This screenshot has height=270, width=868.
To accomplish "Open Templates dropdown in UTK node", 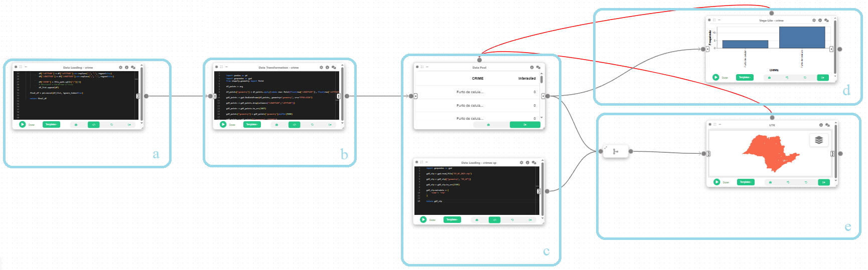I will click(x=746, y=182).
